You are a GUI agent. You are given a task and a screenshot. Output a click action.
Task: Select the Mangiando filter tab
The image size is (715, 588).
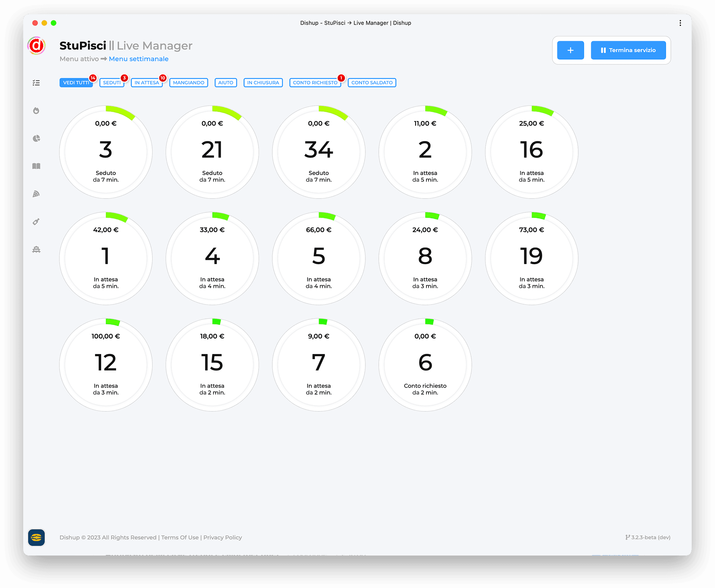click(x=189, y=83)
